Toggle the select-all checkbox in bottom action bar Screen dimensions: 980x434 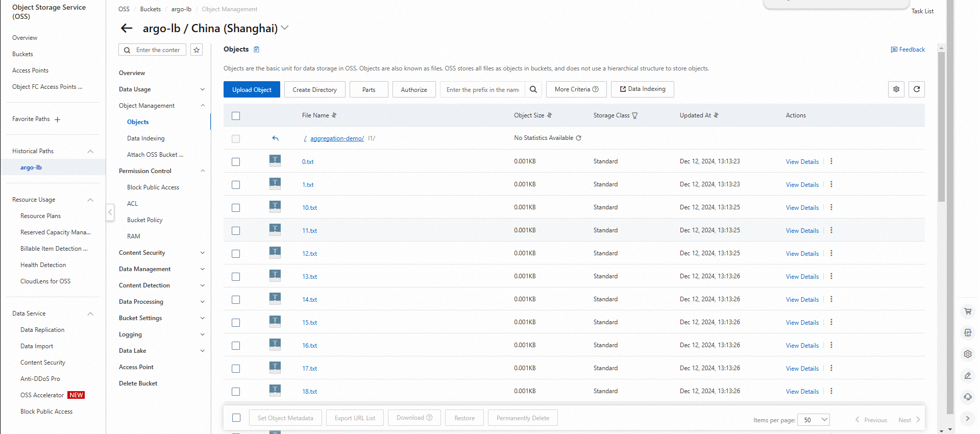236,418
